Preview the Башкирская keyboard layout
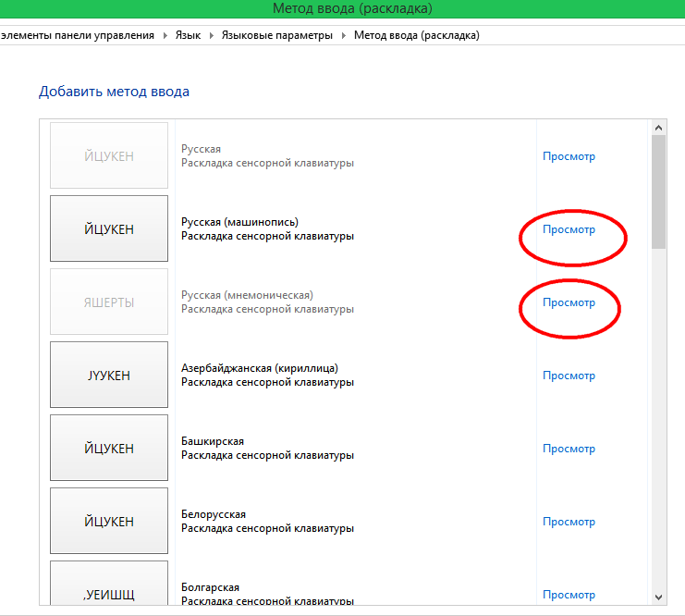Image resolution: width=685 pixels, height=616 pixels. pos(569,449)
